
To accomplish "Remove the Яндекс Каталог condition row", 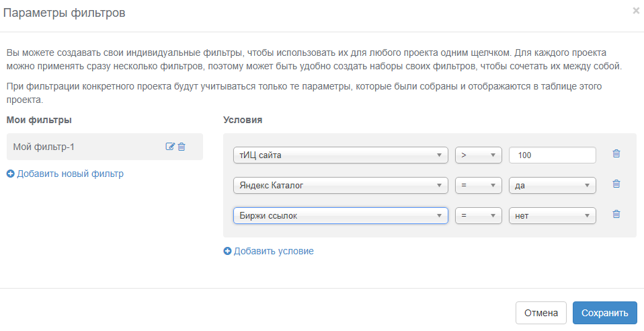I will tap(616, 184).
